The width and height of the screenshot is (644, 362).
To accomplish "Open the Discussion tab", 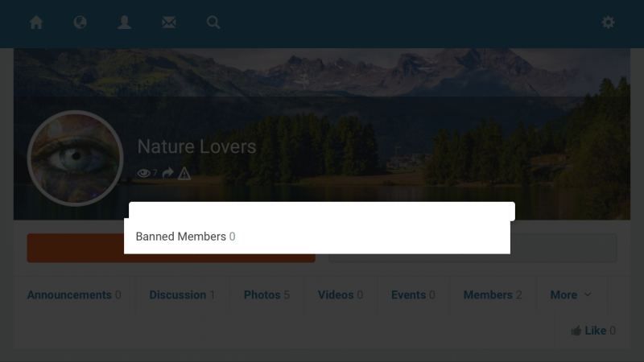I will (182, 294).
